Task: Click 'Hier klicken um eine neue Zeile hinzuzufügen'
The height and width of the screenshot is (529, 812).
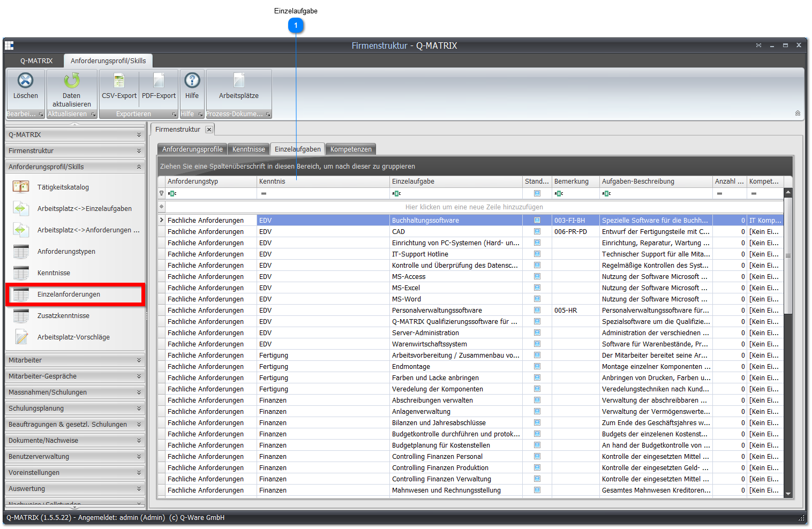Action: (x=474, y=207)
